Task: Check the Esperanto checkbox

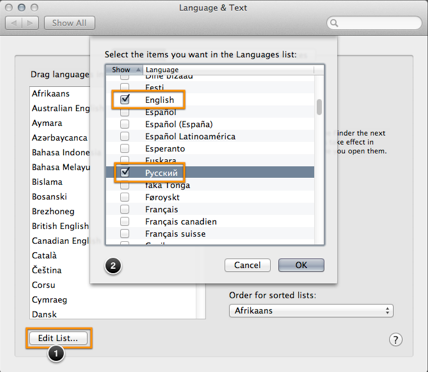Action: (x=125, y=148)
